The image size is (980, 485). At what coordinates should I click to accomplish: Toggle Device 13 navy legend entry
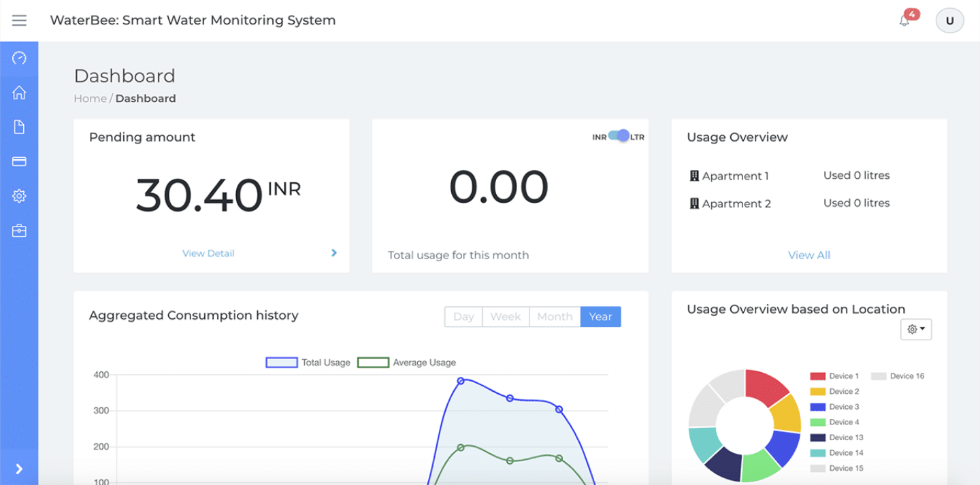[836, 437]
